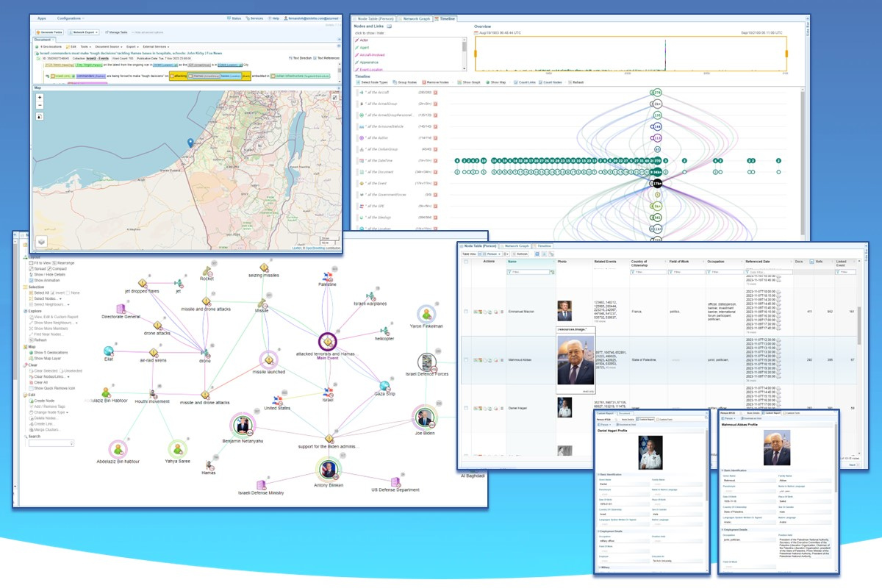Click Fit to View in Layout panel
This screenshot has height=588, width=882.
pyautogui.click(x=40, y=262)
